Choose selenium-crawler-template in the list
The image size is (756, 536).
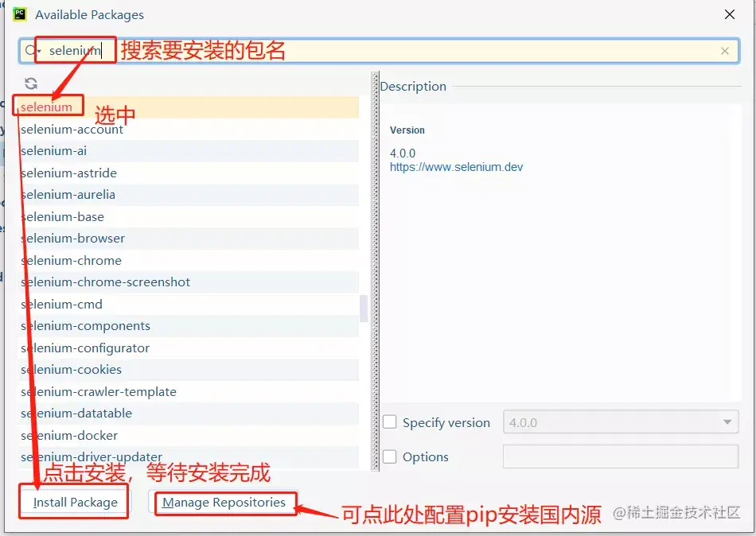tap(189, 391)
